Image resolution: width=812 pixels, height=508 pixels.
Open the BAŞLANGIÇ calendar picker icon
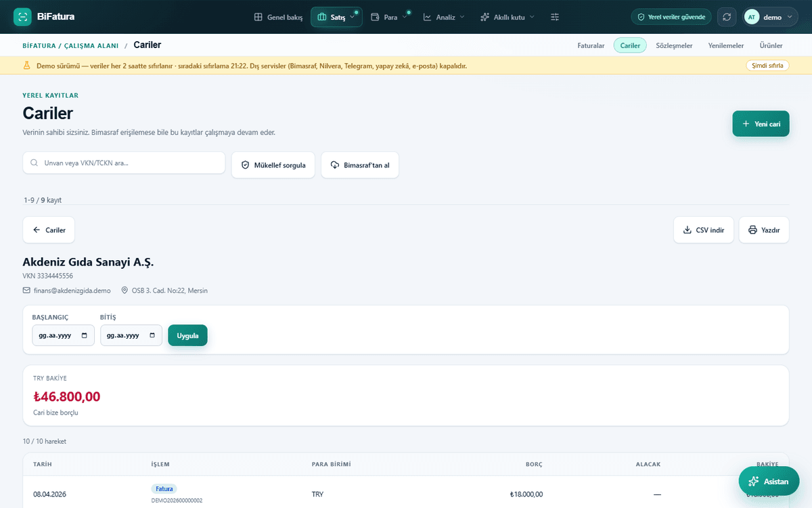point(84,335)
